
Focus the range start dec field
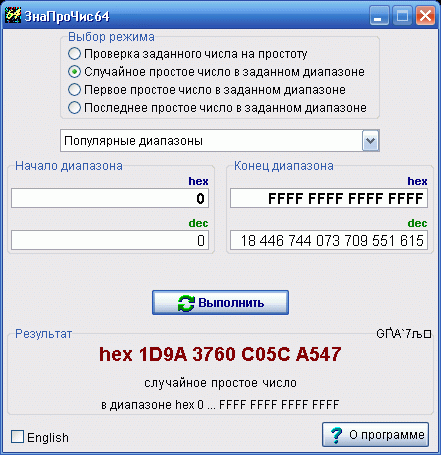(110, 240)
